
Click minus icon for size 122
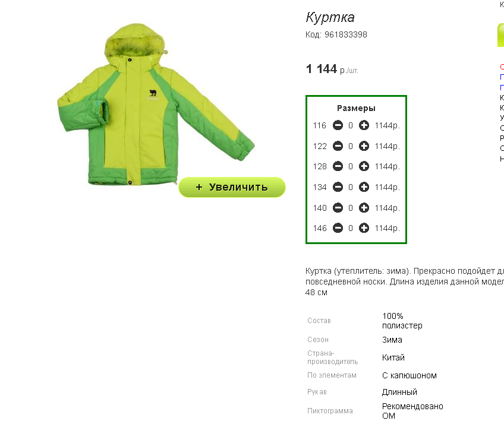click(x=338, y=146)
